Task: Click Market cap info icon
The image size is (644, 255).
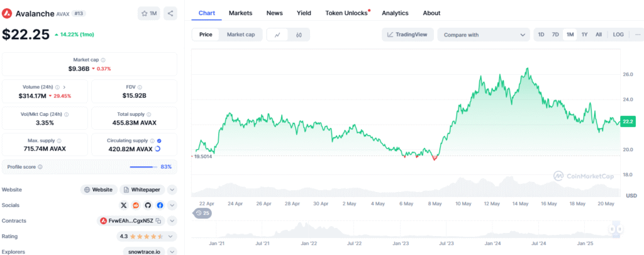Action: tap(103, 60)
